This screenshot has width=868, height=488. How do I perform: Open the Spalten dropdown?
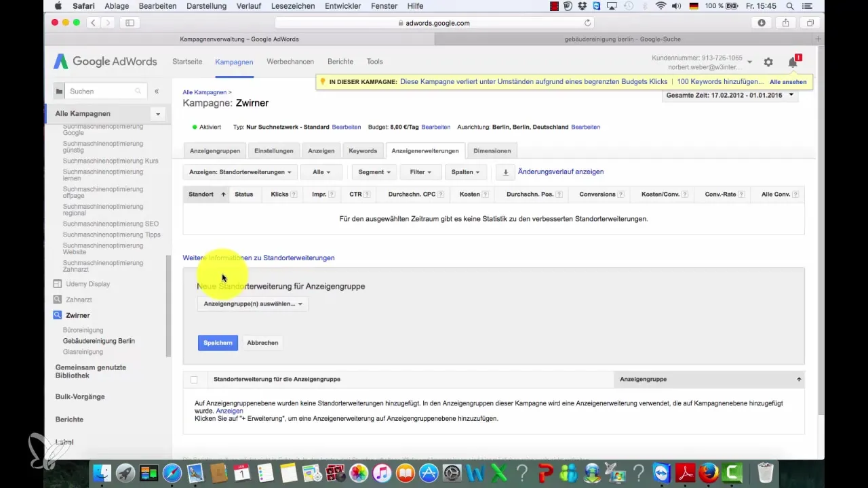[x=465, y=172]
